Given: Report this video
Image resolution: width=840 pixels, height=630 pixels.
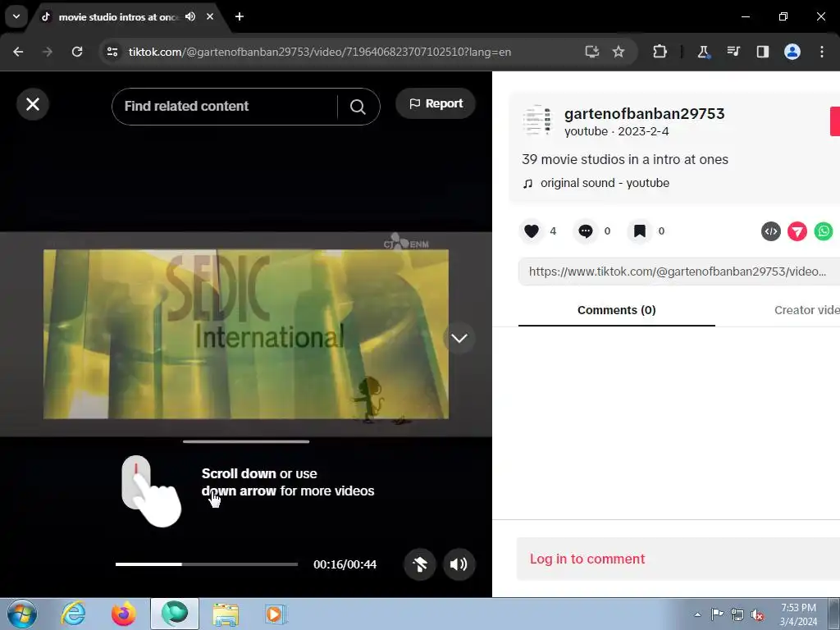Looking at the screenshot, I should click(x=436, y=103).
